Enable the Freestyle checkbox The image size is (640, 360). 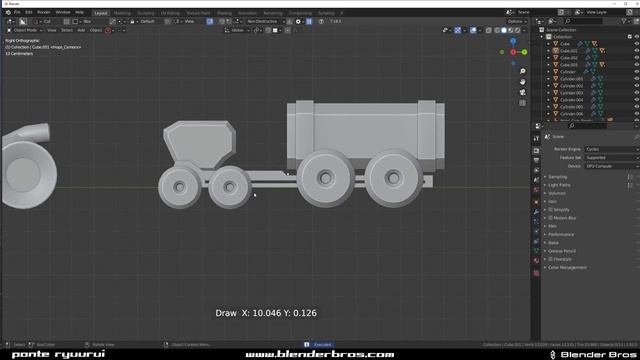(x=550, y=259)
